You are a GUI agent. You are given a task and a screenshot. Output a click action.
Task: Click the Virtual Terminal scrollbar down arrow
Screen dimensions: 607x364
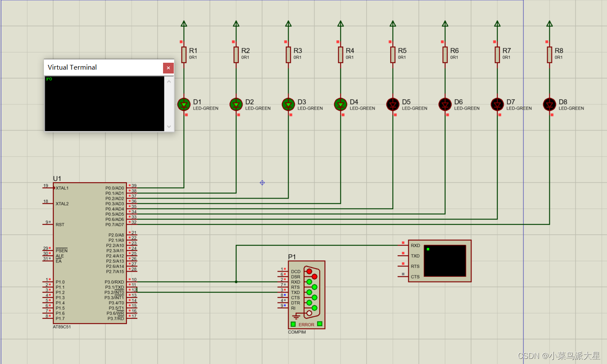[x=169, y=126]
